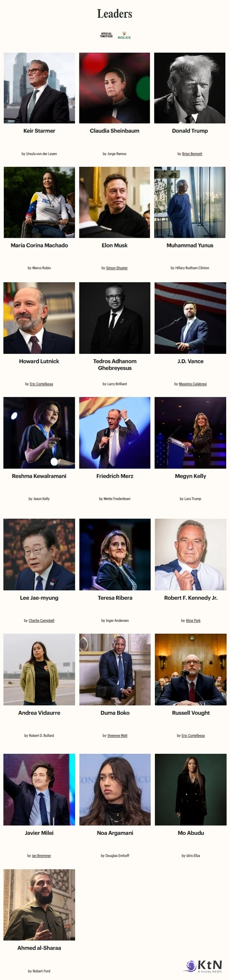Open author link Simon Shuster
Viewport: 230px width, 980px height.
(117, 268)
